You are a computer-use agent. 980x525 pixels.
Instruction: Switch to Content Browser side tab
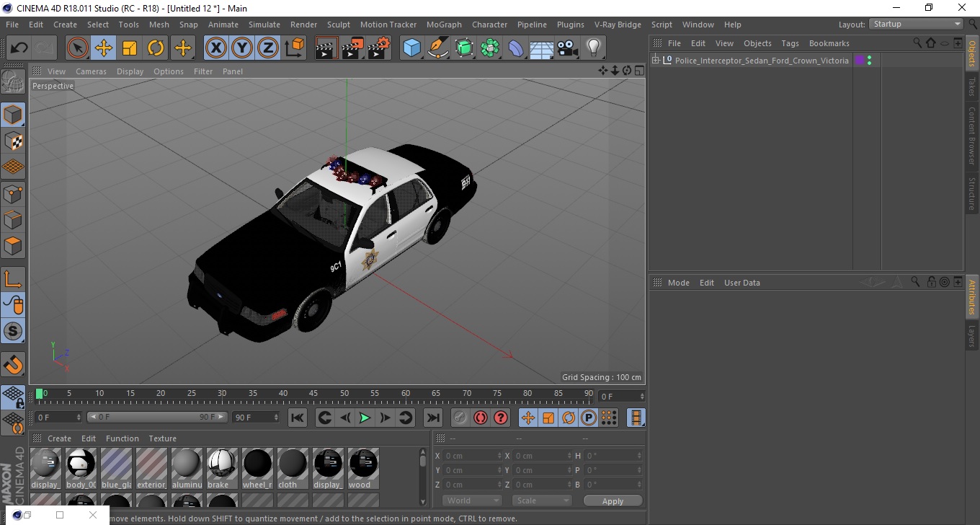pyautogui.click(x=972, y=136)
